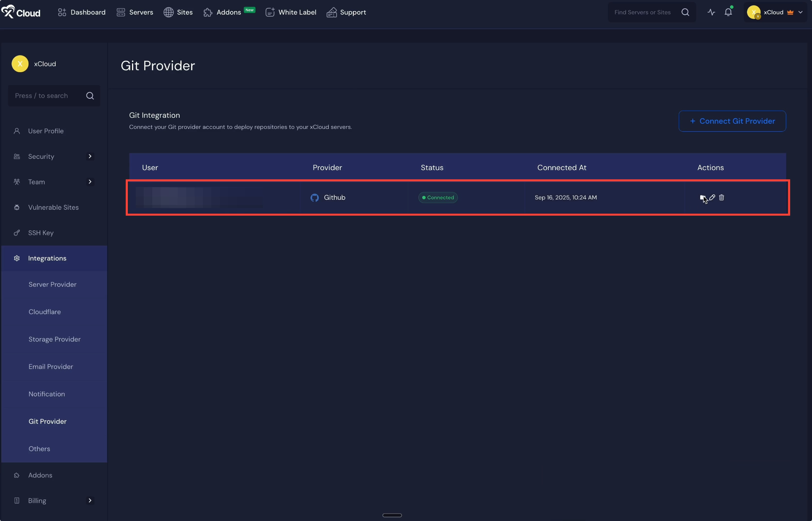Viewport: 812px width, 521px height.
Task: Click the xCloud logo in top left
Action: pos(21,12)
